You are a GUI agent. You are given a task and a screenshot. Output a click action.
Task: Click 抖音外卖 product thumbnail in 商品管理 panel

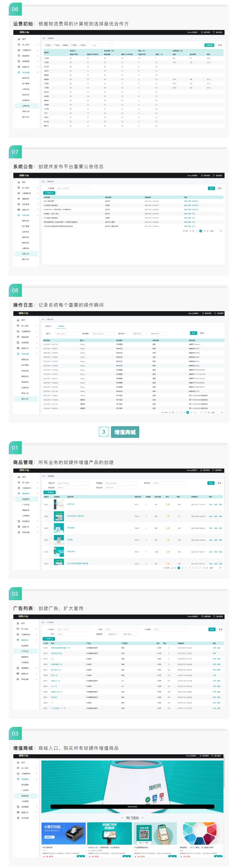[x=59, y=504]
